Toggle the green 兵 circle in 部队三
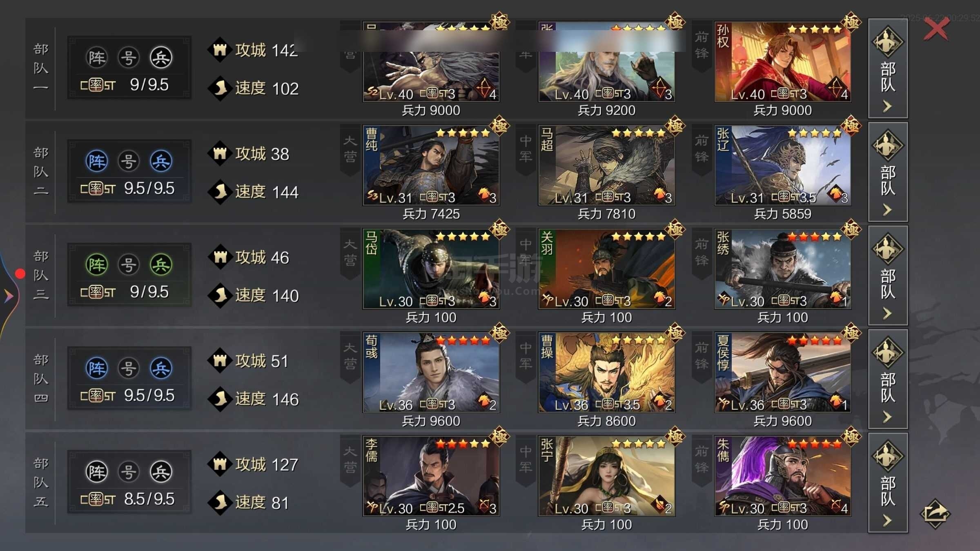The height and width of the screenshot is (551, 980). click(x=161, y=264)
